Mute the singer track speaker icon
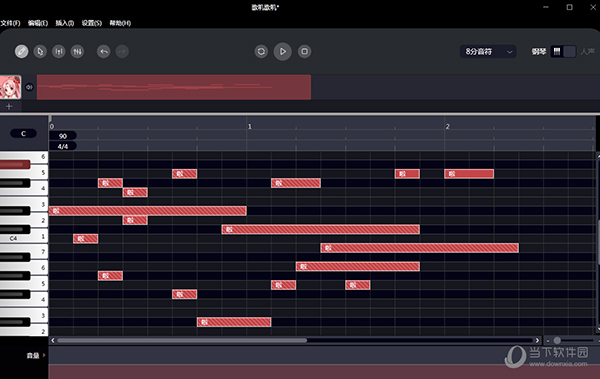This screenshot has width=600, height=379. click(x=29, y=87)
